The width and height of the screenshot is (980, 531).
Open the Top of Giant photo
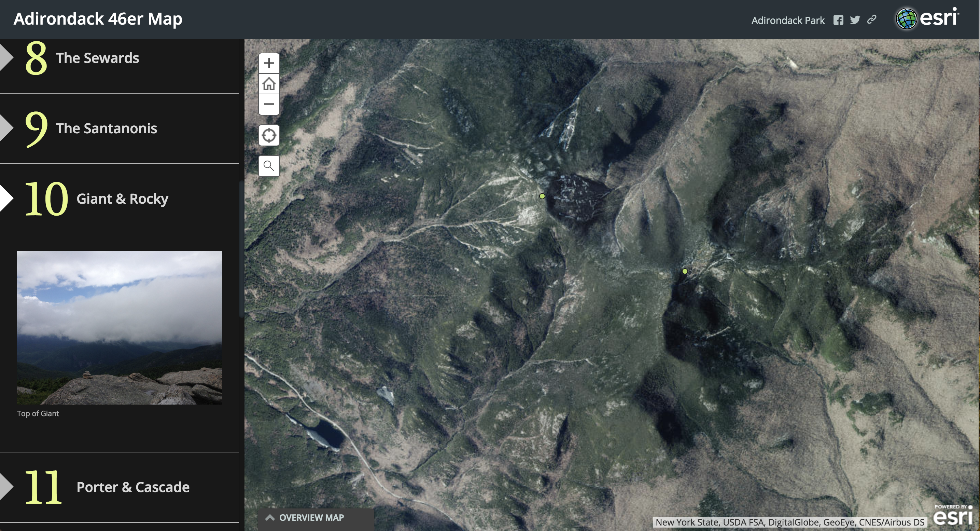click(120, 327)
